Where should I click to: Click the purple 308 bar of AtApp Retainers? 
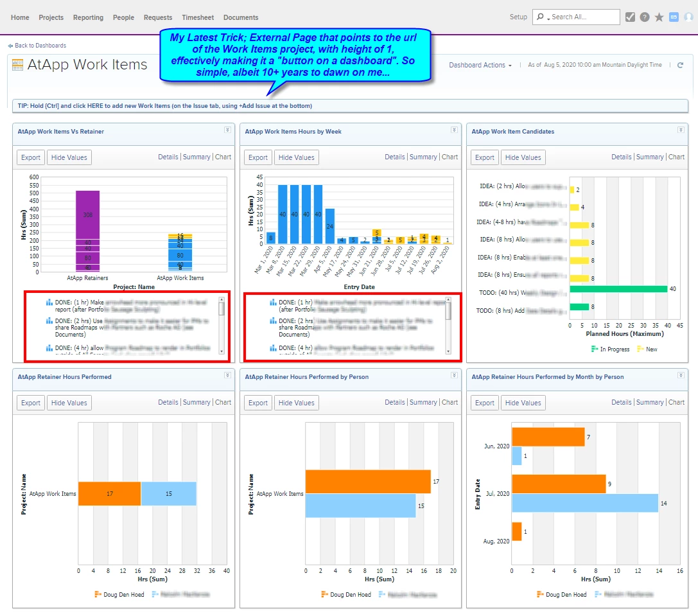(x=88, y=215)
